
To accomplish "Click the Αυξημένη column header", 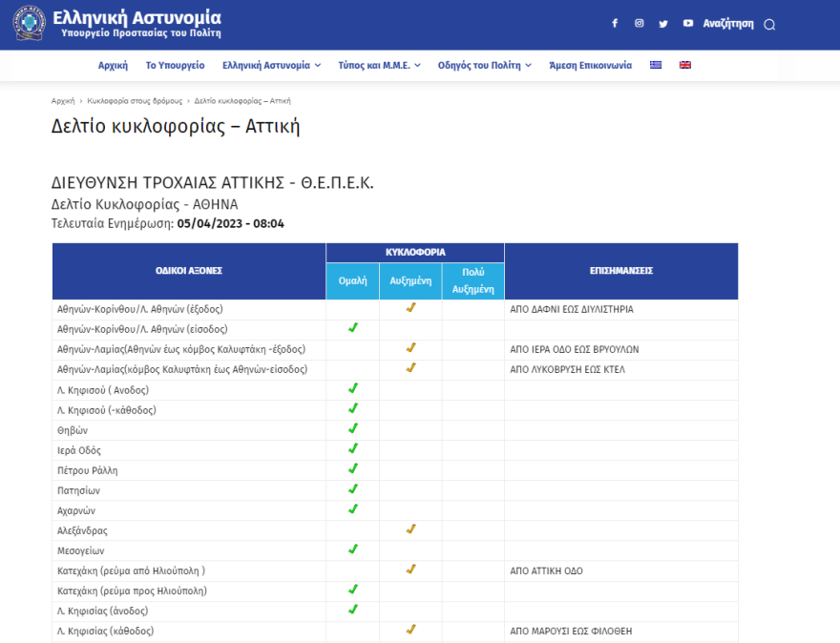I will point(410,280).
